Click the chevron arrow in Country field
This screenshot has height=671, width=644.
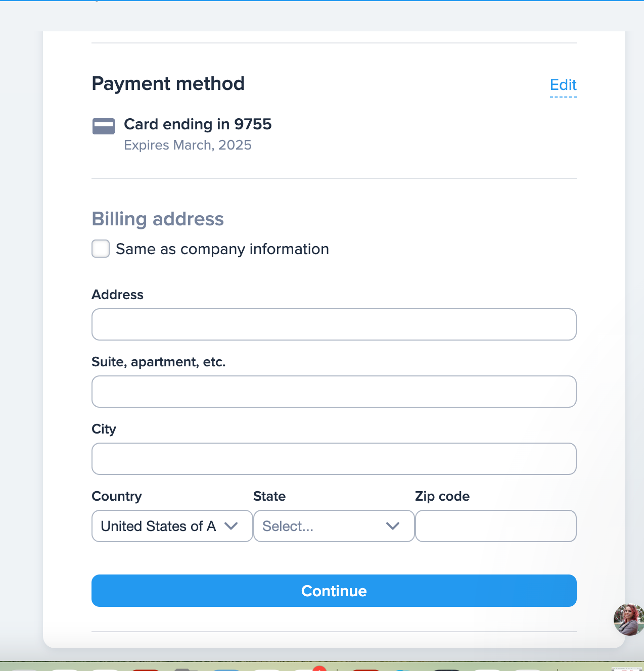coord(231,526)
